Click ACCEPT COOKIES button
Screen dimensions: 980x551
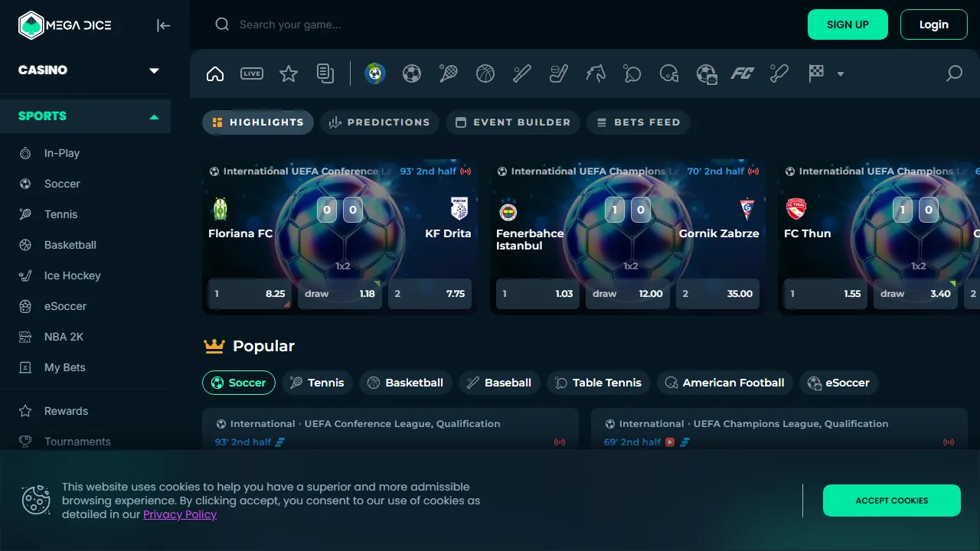[x=892, y=500]
